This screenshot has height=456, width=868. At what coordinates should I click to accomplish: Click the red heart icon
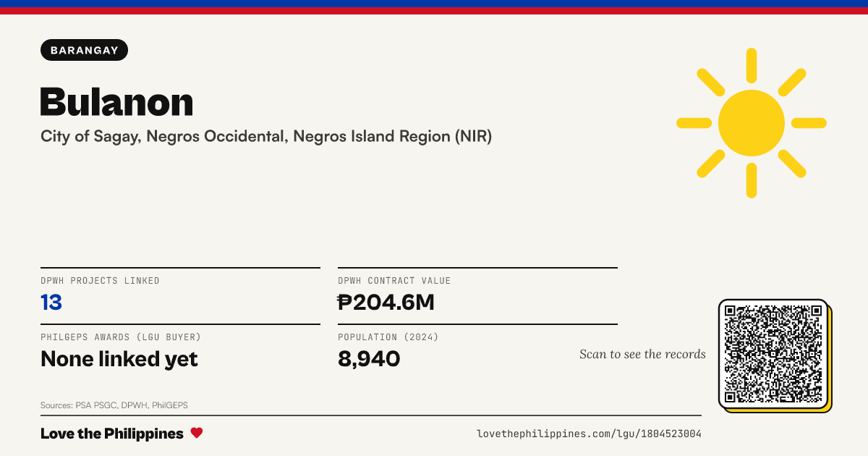click(197, 434)
